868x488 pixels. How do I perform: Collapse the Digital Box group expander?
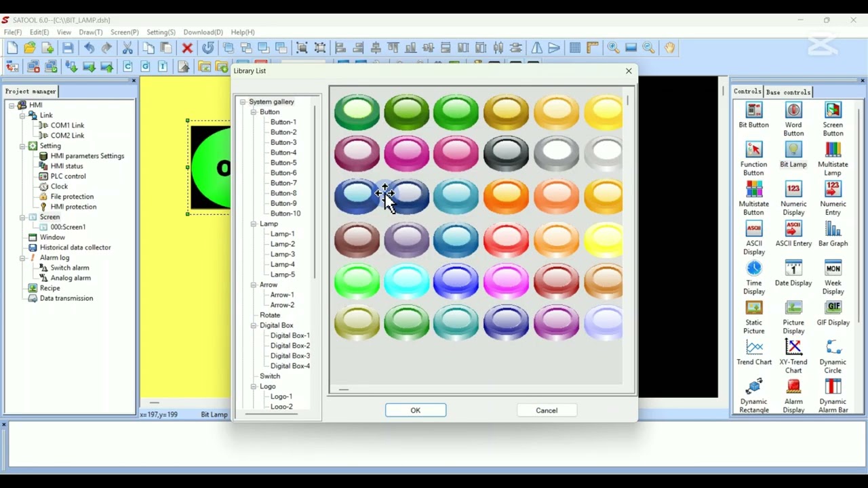pyautogui.click(x=254, y=325)
